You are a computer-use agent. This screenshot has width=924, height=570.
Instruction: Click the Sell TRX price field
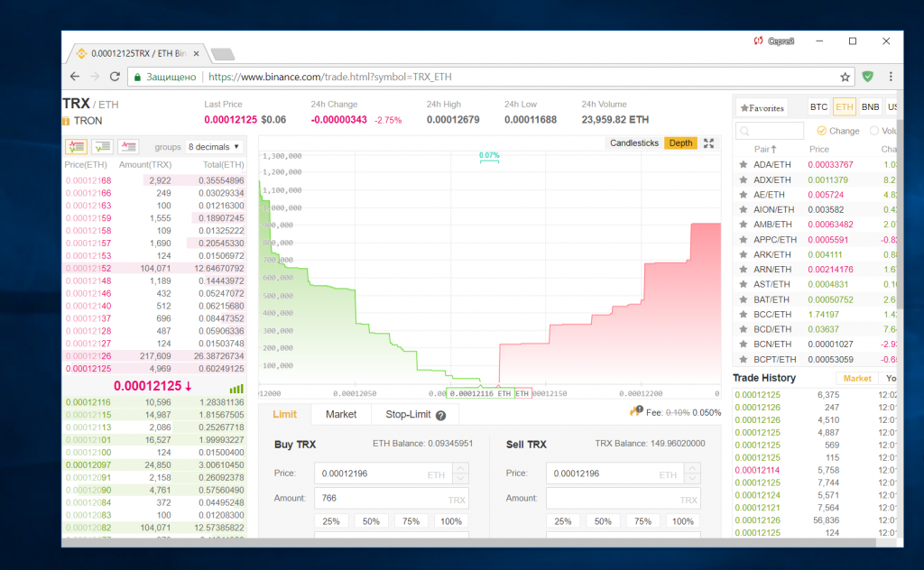pyautogui.click(x=615, y=473)
